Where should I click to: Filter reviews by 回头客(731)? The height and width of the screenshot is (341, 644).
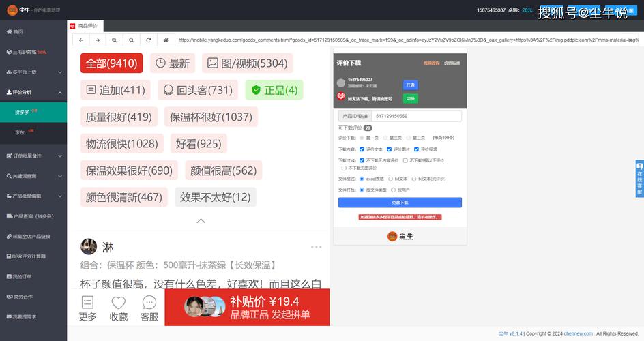[198, 90]
